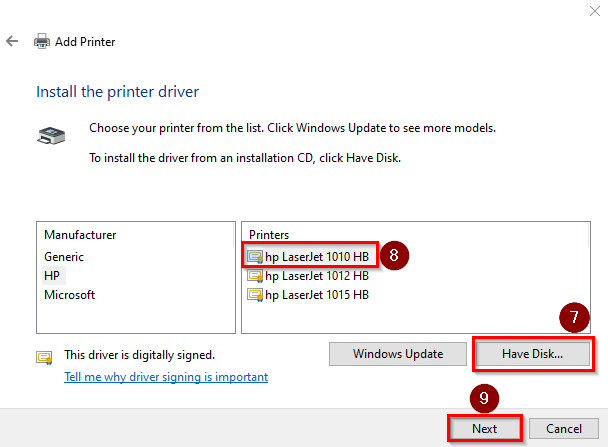Image resolution: width=608 pixels, height=447 pixels.
Task: Click the back arrow in the title bar
Action: (12, 42)
